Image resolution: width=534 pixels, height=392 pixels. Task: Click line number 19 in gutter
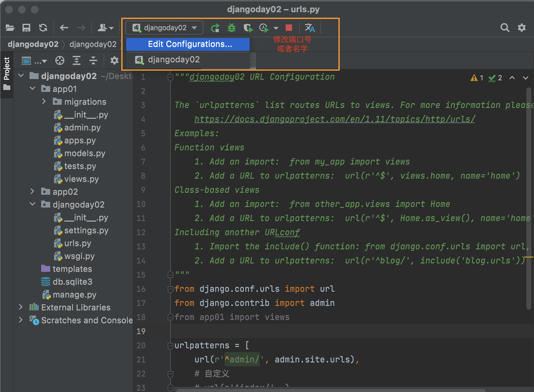click(141, 331)
